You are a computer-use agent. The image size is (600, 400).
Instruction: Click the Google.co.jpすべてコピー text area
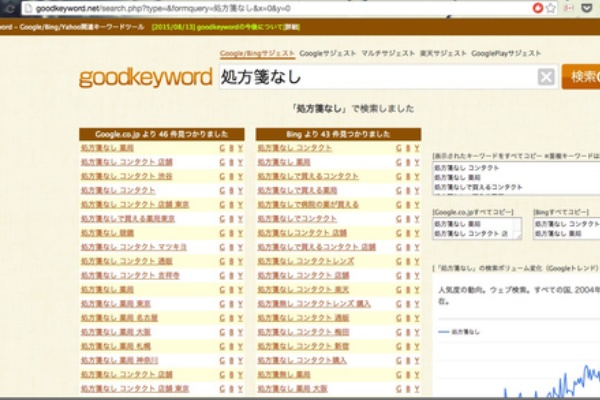click(x=477, y=229)
